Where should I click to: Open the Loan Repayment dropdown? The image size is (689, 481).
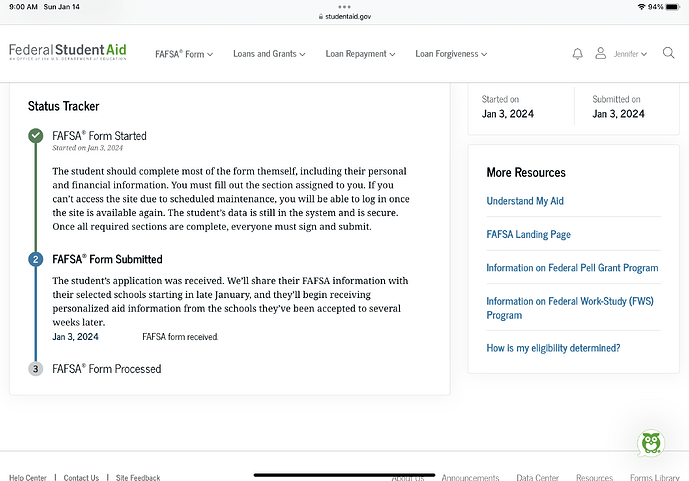tap(360, 54)
